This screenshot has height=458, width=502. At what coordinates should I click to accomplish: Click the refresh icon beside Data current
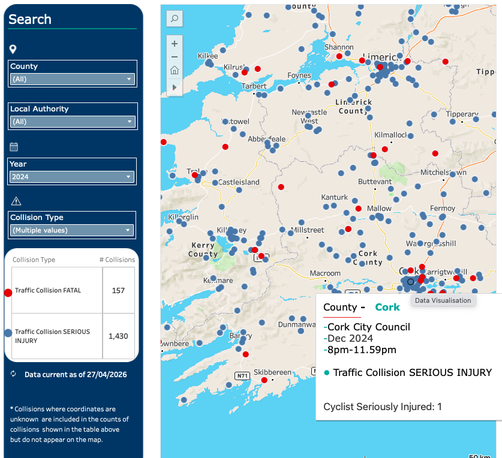pyautogui.click(x=13, y=374)
